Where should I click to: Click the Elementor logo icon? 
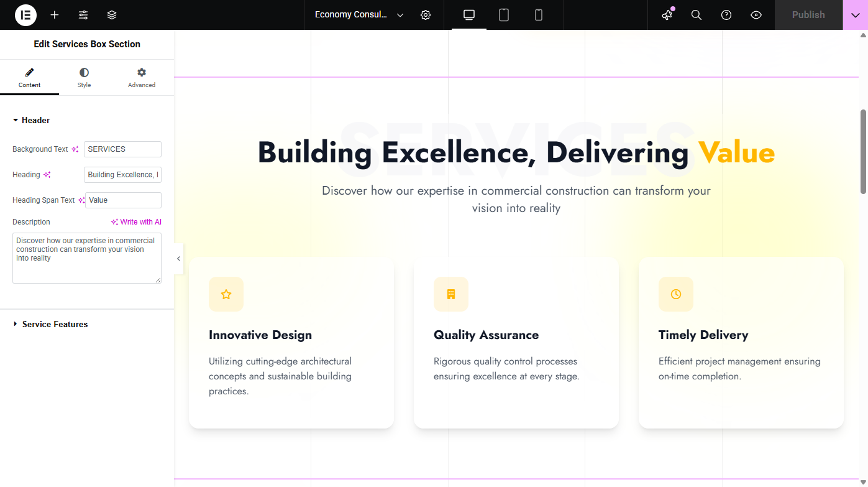25,15
